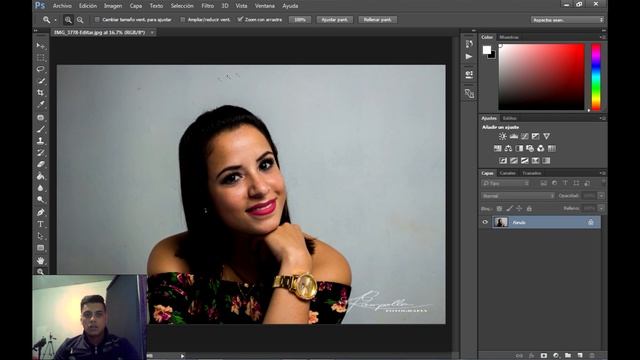Select the Pen tool

[40, 212]
